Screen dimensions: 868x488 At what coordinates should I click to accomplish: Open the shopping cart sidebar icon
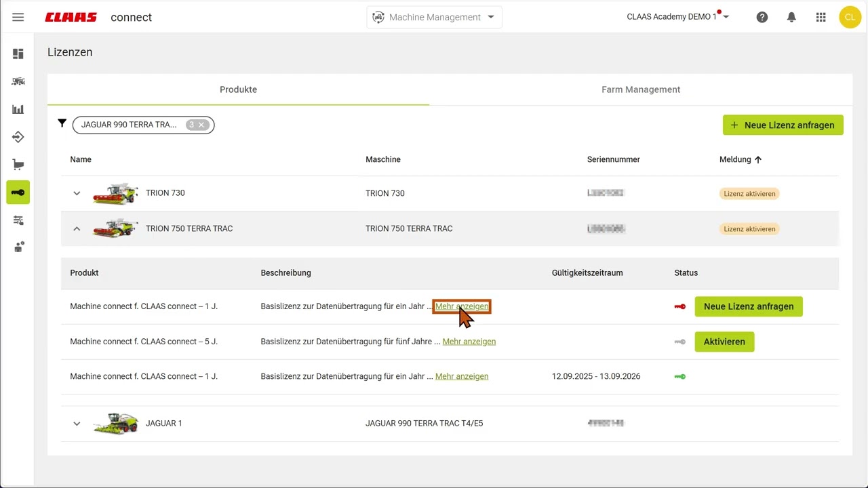(18, 165)
